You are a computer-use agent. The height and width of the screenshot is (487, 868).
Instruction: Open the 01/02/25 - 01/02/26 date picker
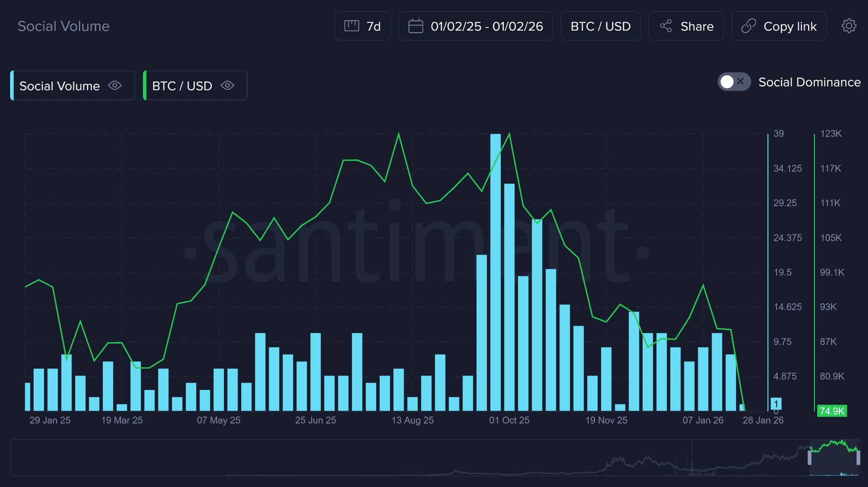tap(486, 27)
